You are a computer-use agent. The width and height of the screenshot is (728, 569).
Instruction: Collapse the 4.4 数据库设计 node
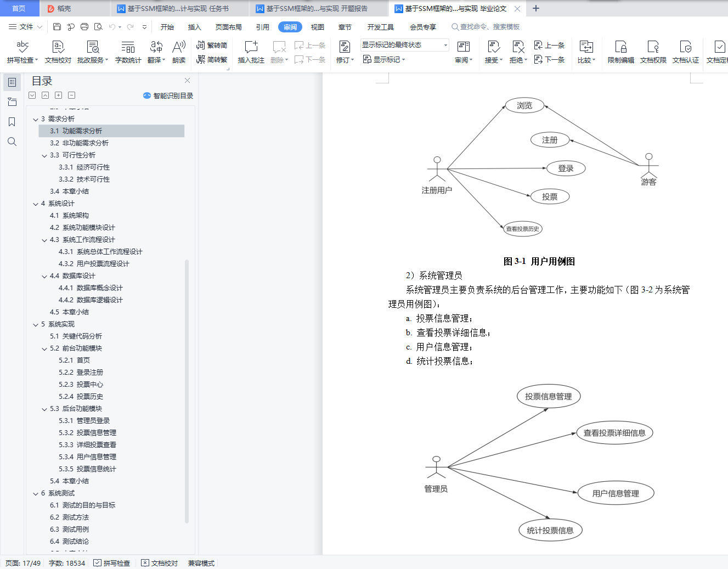point(44,276)
